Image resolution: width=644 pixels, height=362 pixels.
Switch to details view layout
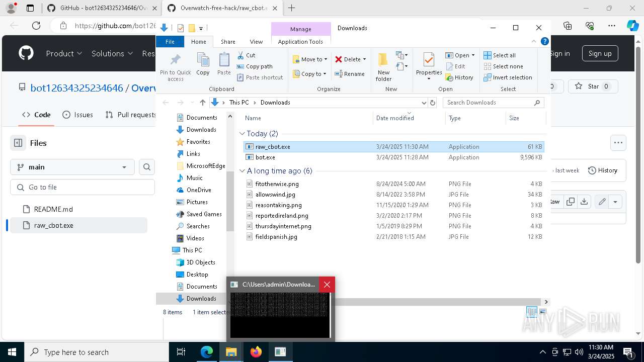point(532,312)
